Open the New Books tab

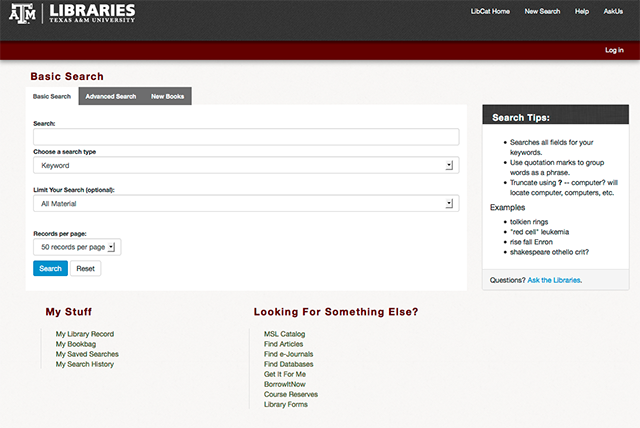(x=166, y=97)
